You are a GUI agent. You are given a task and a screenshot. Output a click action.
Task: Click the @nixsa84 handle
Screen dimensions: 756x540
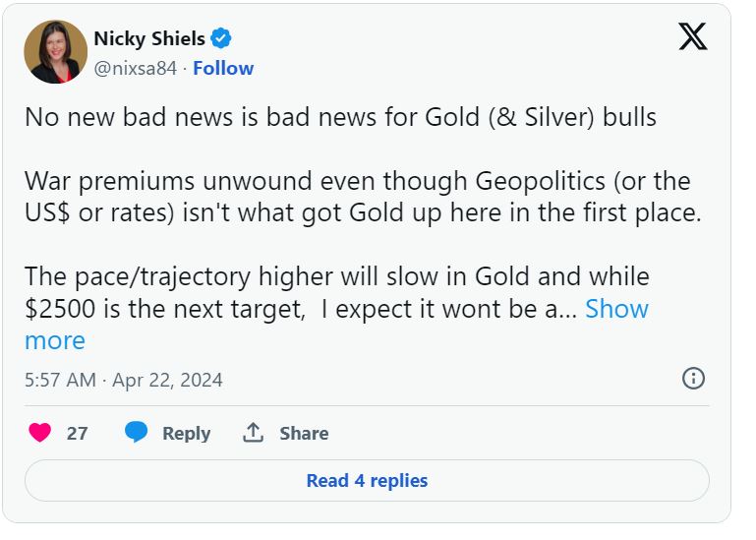(138, 68)
